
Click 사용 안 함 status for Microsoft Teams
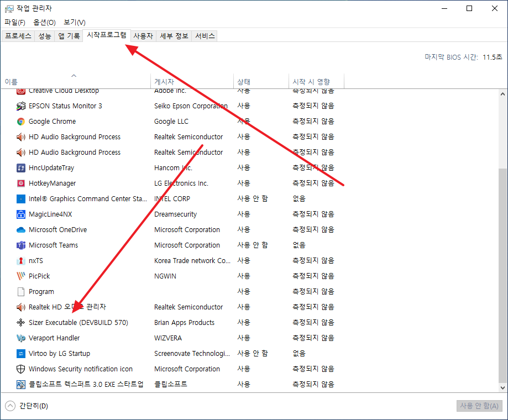[253, 245]
